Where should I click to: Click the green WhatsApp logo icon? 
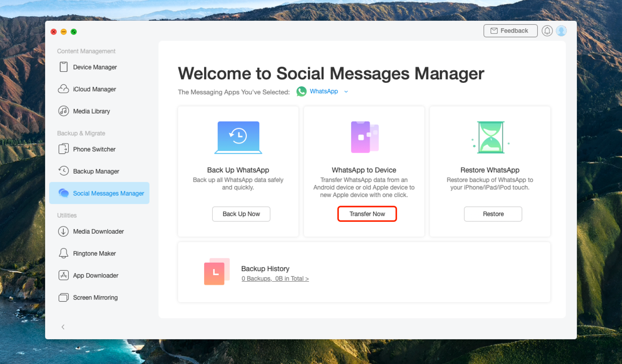click(301, 92)
